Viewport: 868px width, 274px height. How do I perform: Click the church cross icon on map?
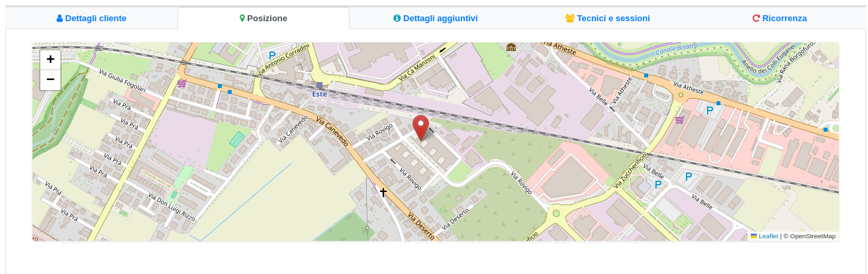383,192
